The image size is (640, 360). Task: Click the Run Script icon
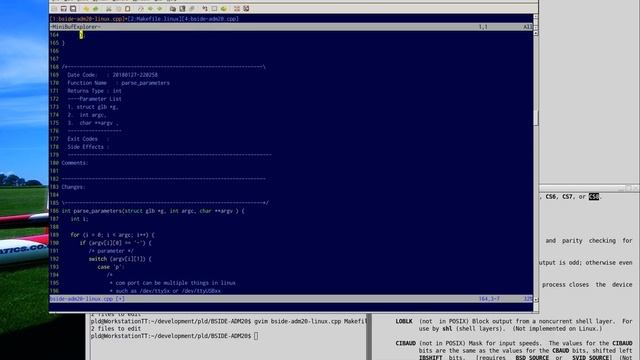pos(191,9)
